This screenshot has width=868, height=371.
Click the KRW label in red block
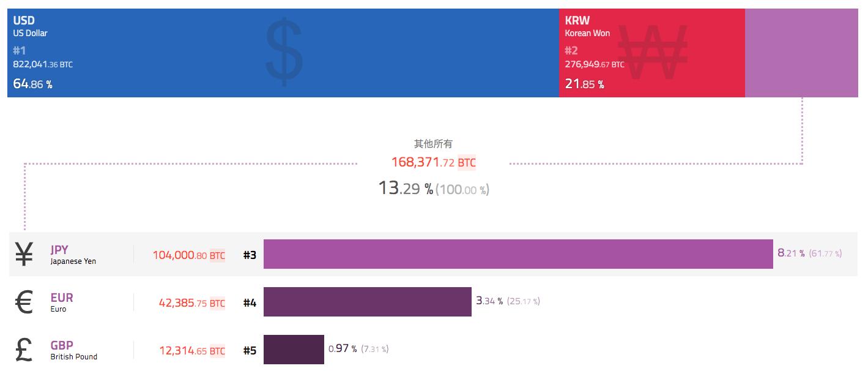click(577, 21)
